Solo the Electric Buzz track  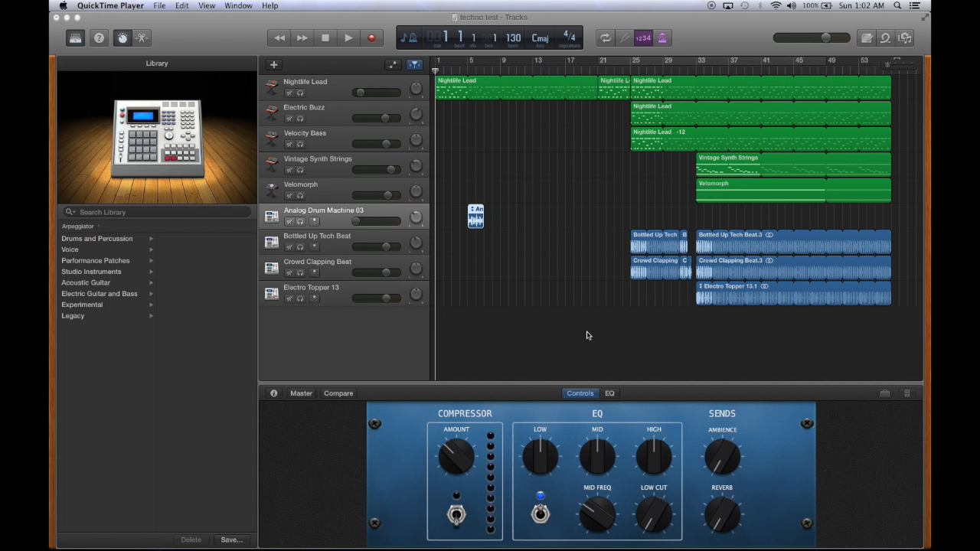point(300,119)
